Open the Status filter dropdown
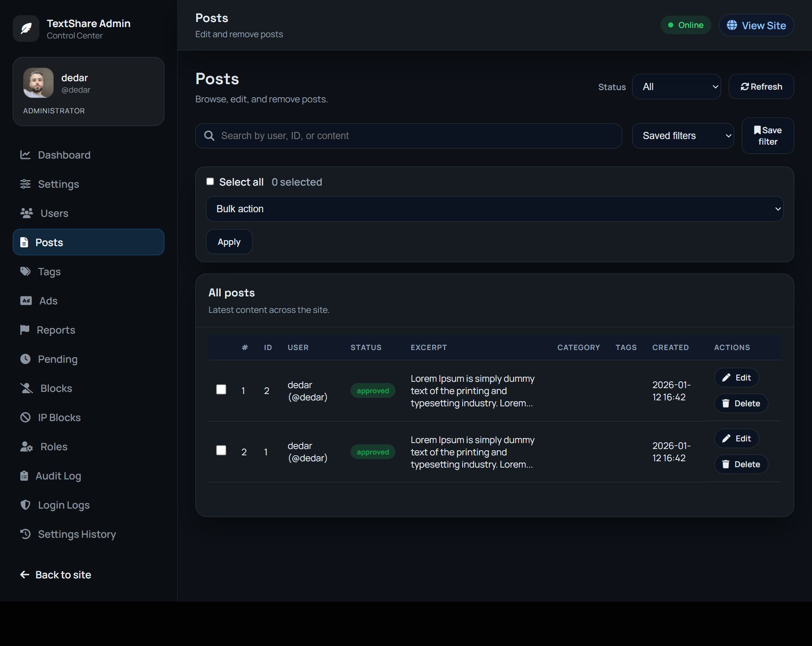 [676, 87]
